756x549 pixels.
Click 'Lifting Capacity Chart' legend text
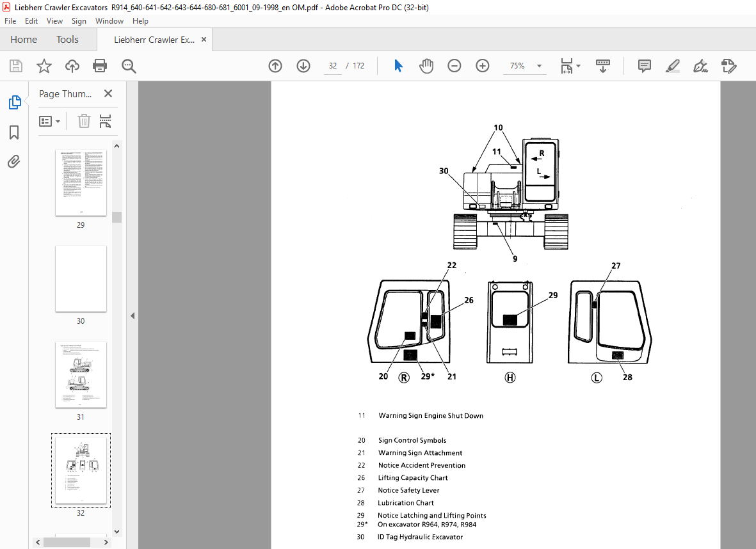click(413, 478)
